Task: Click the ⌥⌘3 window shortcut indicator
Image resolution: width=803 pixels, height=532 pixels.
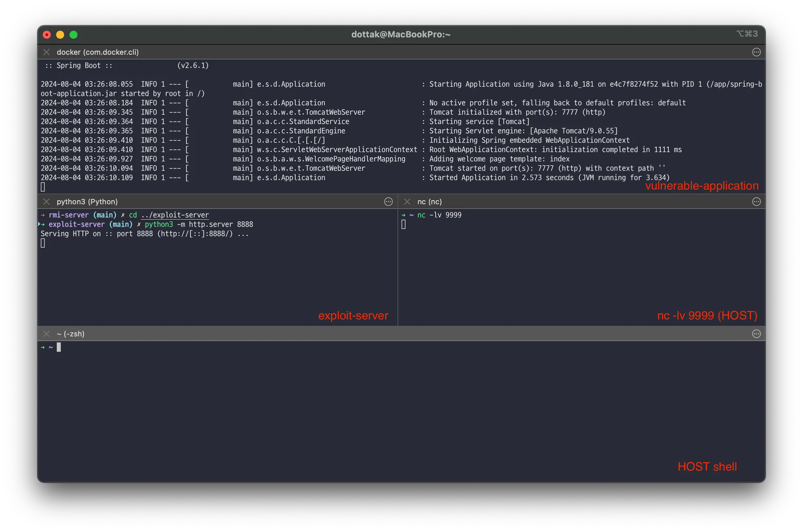Action: coord(747,34)
